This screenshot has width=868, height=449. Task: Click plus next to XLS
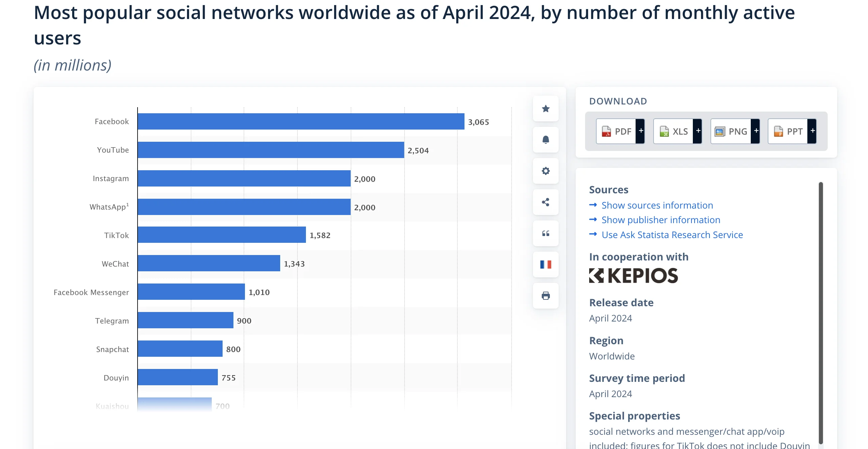[x=698, y=131]
